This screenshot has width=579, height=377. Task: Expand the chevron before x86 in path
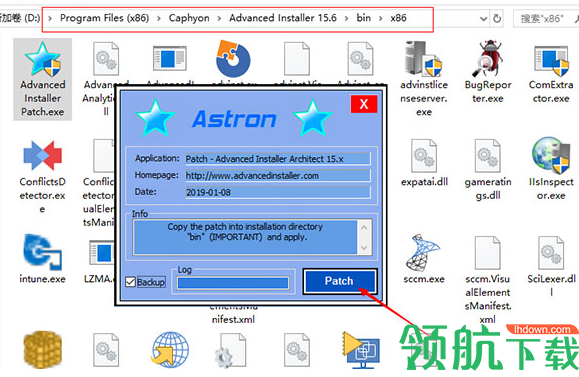[380, 18]
